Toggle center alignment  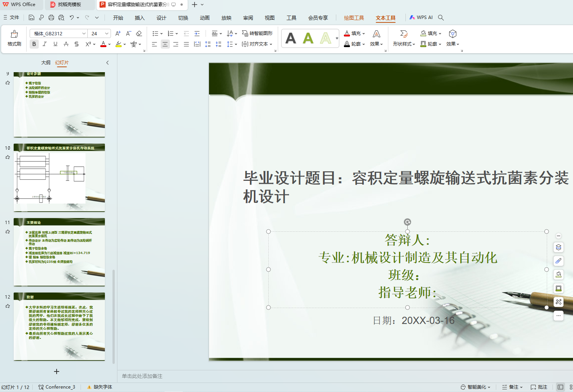(165, 44)
